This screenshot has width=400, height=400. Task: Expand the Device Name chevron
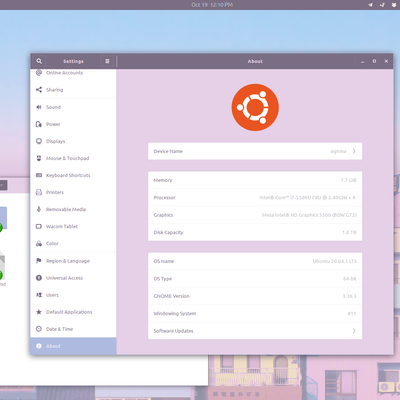pos(354,151)
